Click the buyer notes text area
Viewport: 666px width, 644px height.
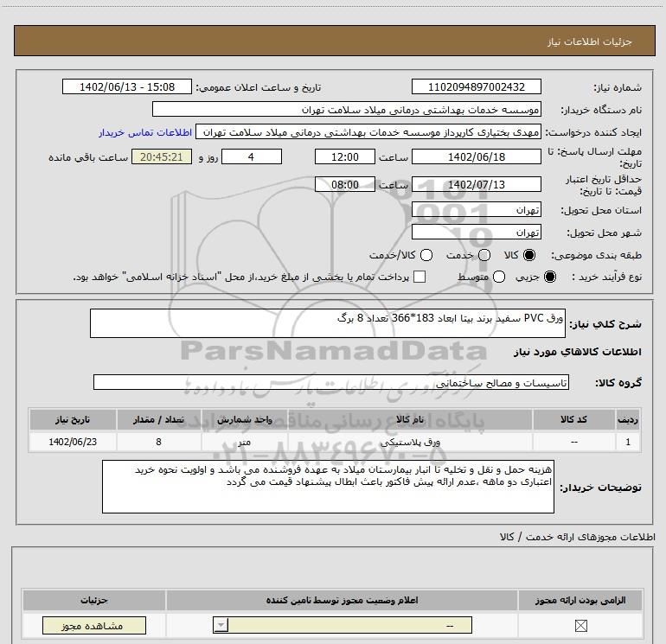[x=328, y=487]
